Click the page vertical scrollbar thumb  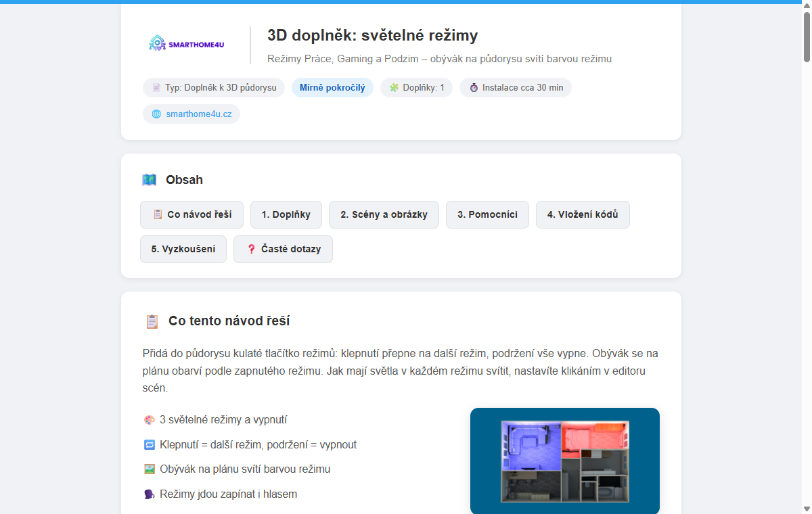coord(806,37)
